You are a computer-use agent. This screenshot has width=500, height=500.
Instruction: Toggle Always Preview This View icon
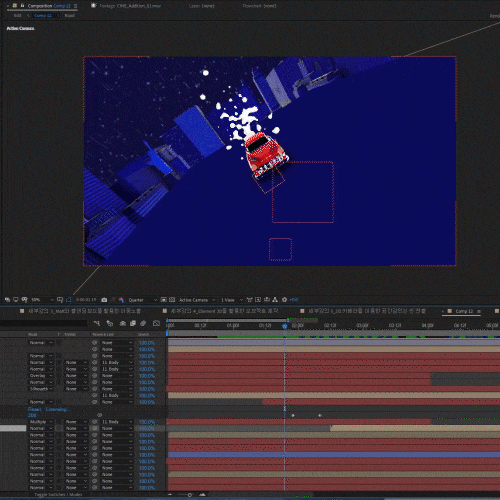coord(7,300)
